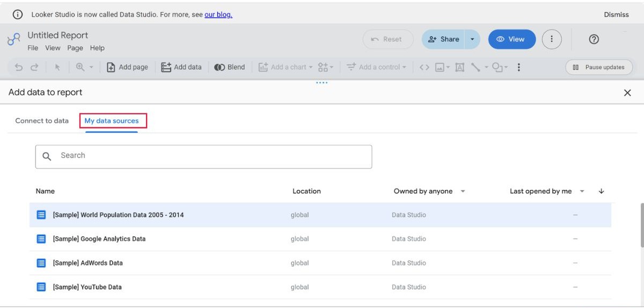The width and height of the screenshot is (644, 308).
Task: Open the File menu
Action: 33,48
